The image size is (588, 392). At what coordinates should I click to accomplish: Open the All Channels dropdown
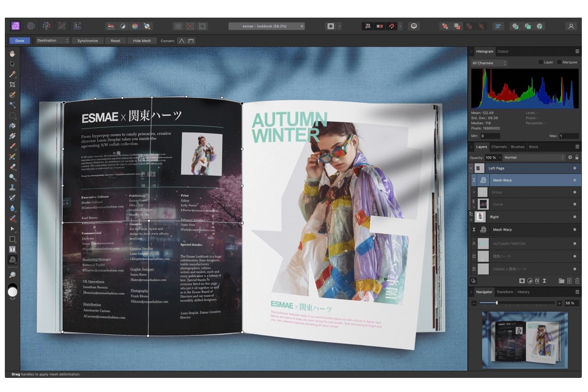[489, 63]
